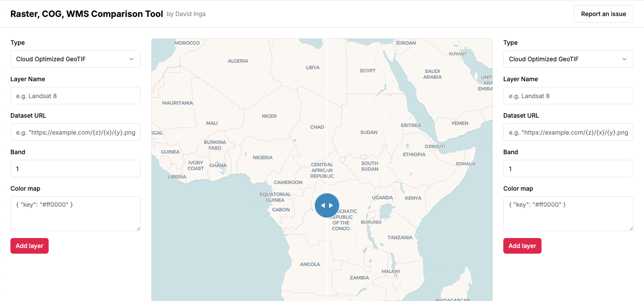Focus the right Layer Name field
The width and height of the screenshot is (644, 301).
point(568,96)
